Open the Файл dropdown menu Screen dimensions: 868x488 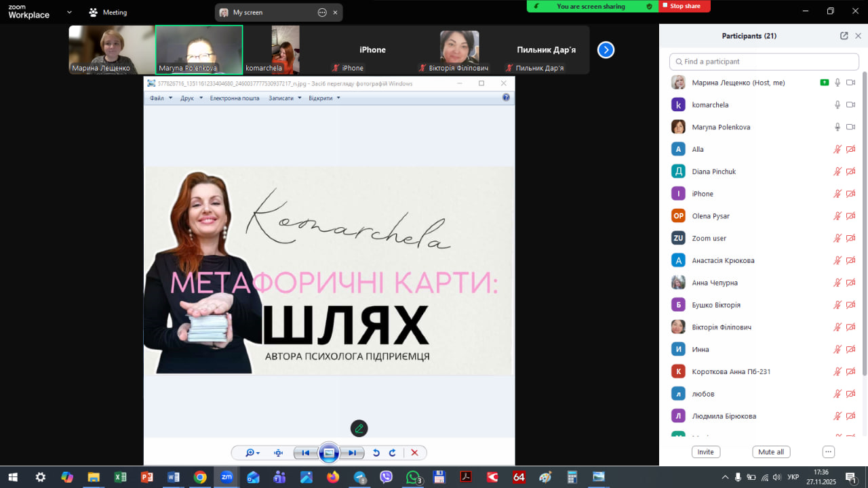[x=161, y=98]
